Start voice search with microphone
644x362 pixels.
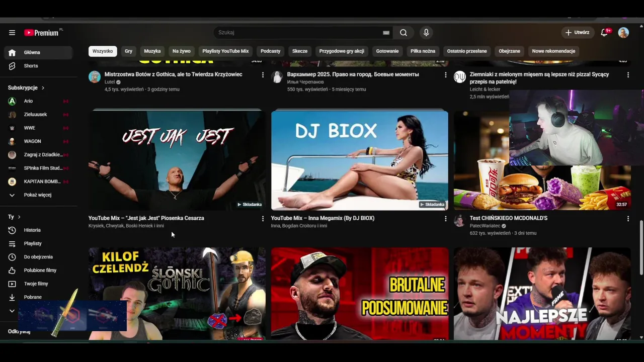tap(426, 33)
